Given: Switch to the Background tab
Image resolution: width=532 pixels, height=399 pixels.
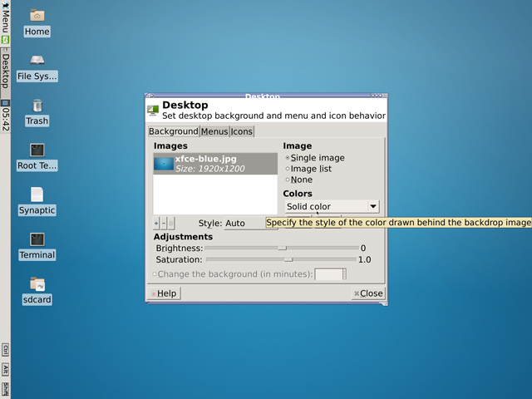Looking at the screenshot, I should click(174, 131).
